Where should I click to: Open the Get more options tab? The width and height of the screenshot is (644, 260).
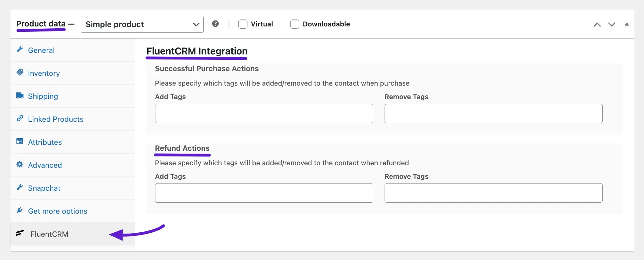[x=73, y=211]
